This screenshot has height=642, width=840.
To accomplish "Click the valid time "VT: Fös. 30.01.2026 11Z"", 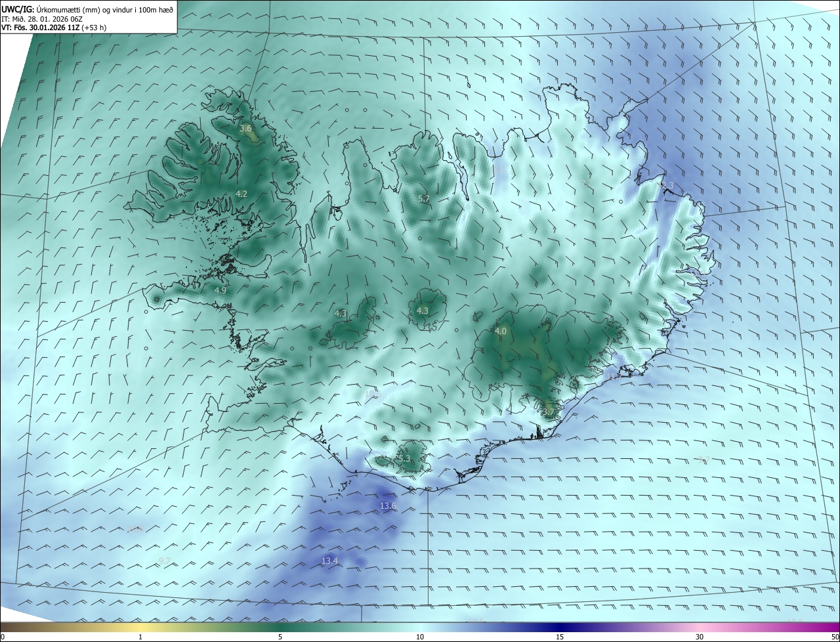I will coord(39,28).
